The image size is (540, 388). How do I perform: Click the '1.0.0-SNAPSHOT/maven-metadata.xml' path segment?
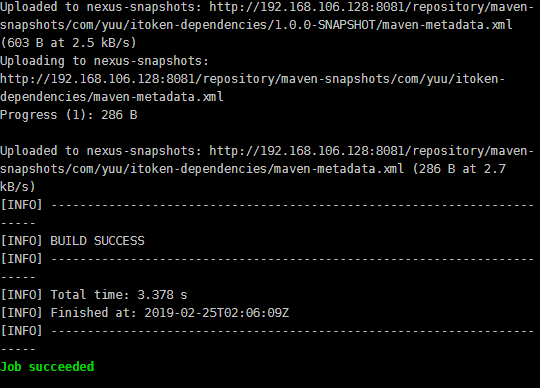point(393,25)
